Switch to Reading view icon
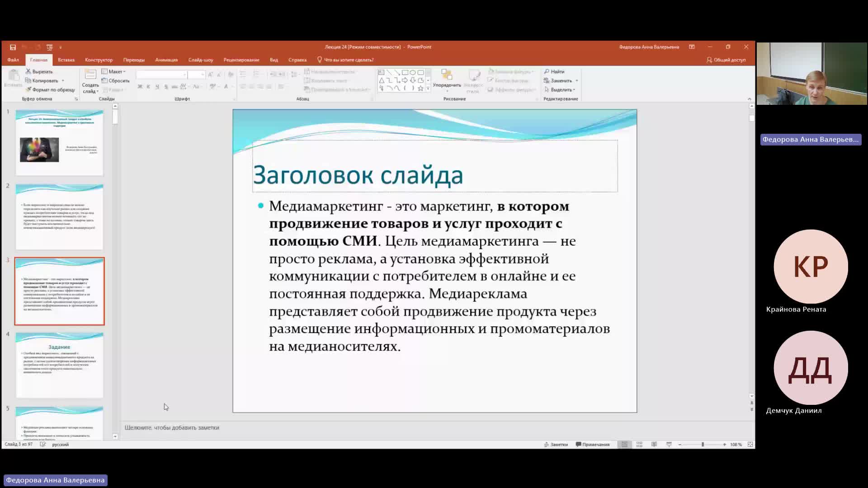Viewport: 868px width, 488px height. [654, 445]
